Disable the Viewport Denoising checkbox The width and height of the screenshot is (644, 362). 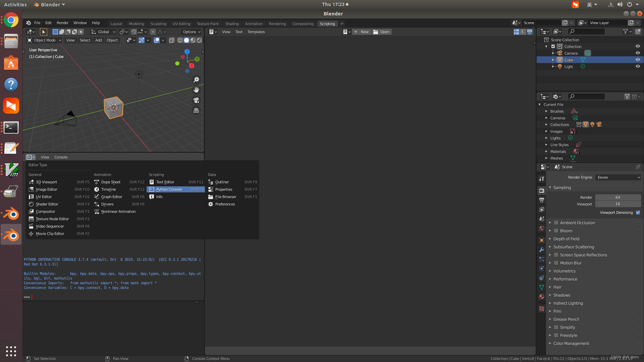[x=638, y=213]
